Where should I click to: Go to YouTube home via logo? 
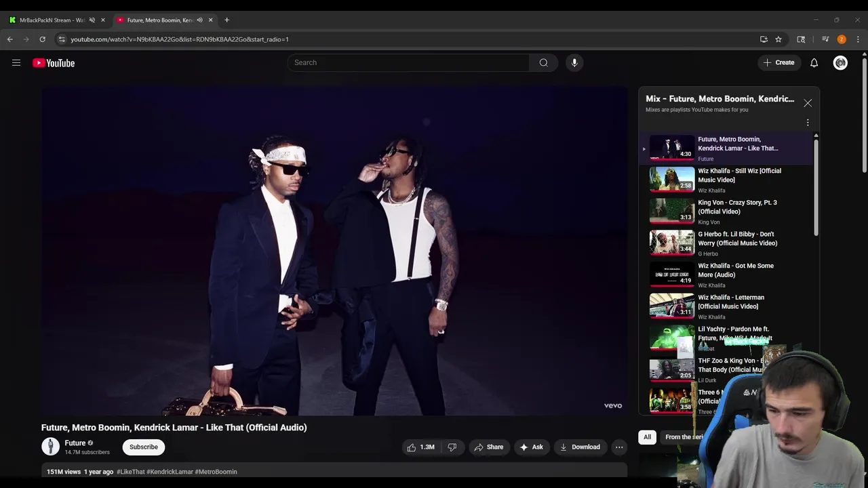[x=54, y=63]
